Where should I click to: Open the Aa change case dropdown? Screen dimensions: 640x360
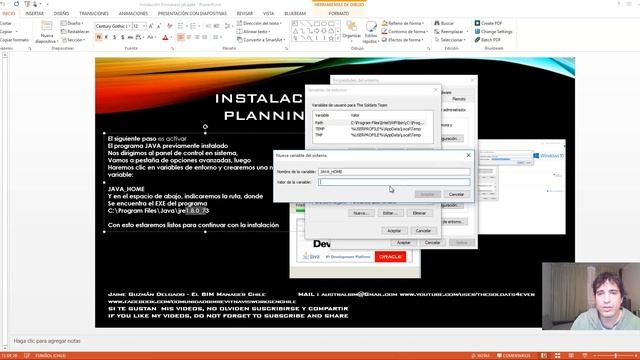[151, 37]
